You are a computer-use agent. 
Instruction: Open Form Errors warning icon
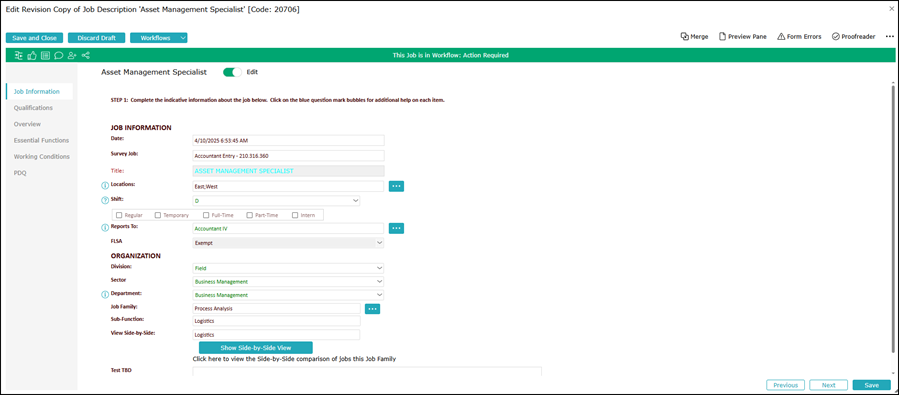pyautogui.click(x=780, y=36)
